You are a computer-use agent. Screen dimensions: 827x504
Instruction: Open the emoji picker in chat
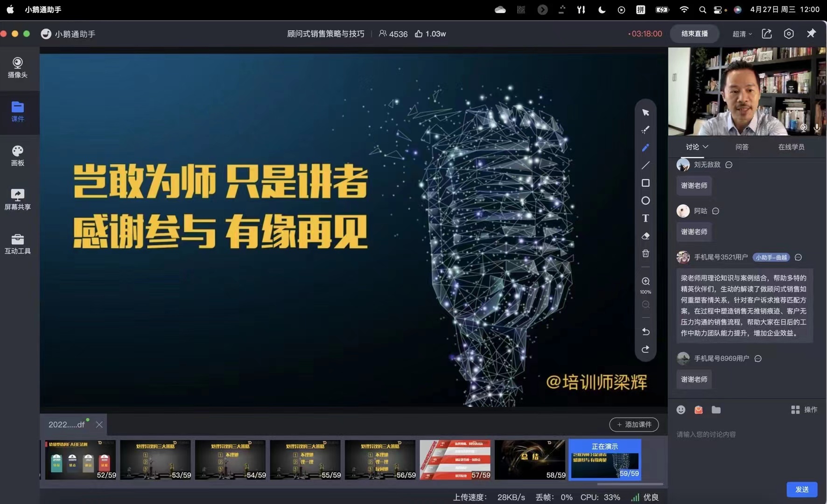pos(681,410)
